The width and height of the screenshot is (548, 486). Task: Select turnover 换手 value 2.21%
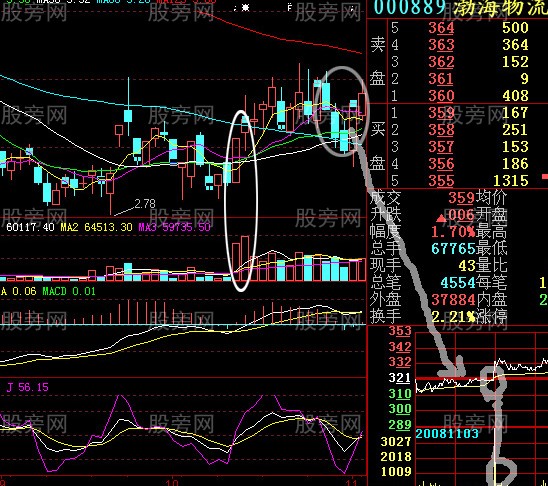click(453, 317)
